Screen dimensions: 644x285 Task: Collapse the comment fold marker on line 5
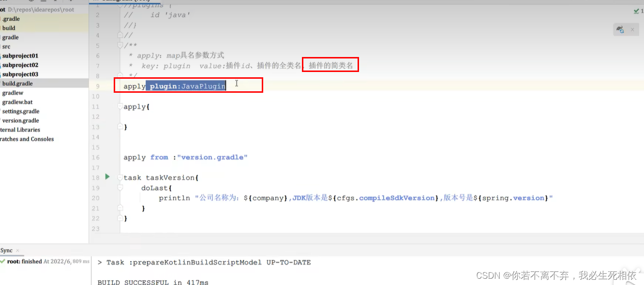[120, 45]
